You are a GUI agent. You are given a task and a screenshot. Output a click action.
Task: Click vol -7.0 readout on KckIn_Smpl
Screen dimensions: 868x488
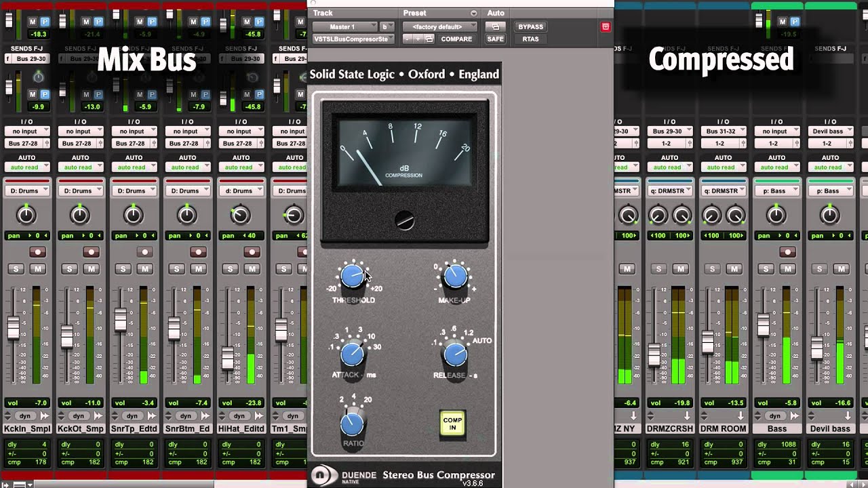coord(26,403)
